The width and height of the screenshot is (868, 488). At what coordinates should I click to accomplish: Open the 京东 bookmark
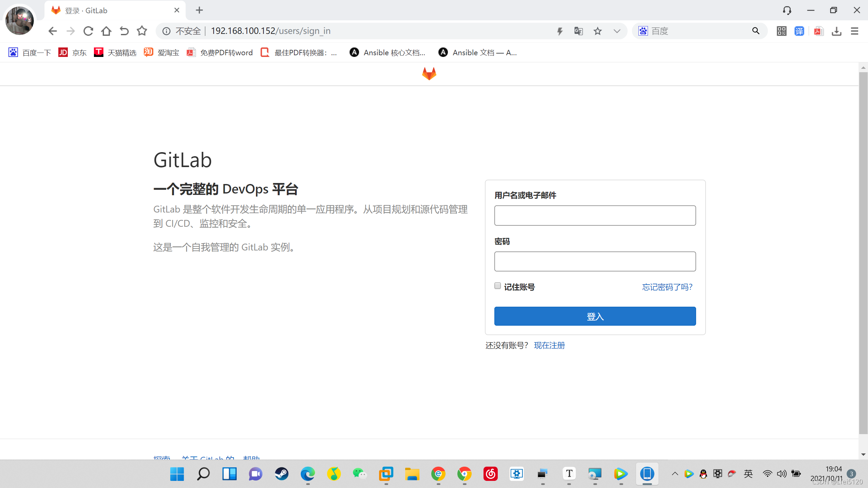72,53
